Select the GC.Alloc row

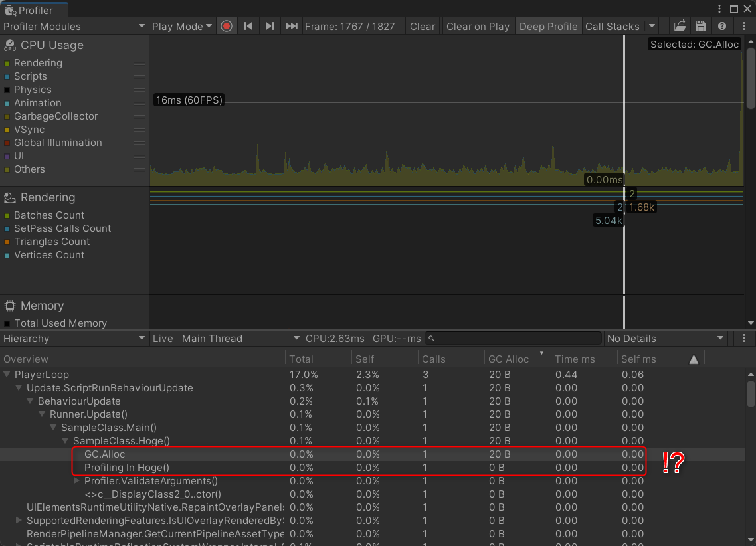(x=372, y=454)
